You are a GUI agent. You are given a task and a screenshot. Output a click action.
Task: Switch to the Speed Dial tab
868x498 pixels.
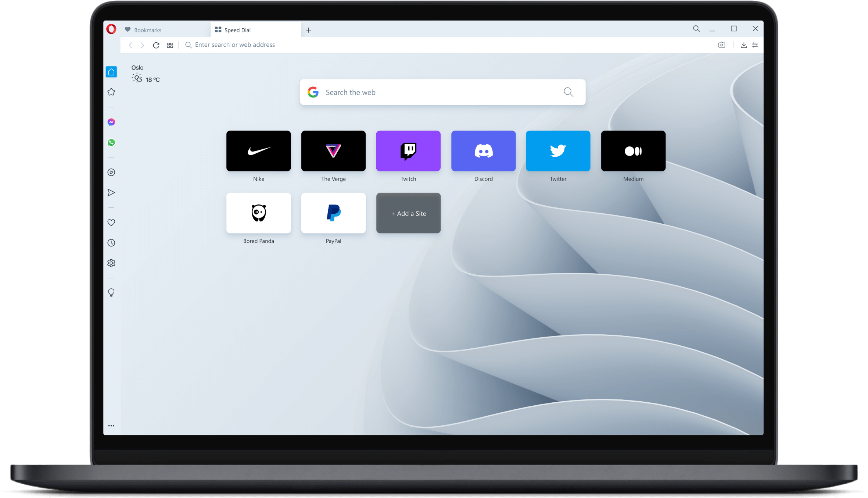256,30
